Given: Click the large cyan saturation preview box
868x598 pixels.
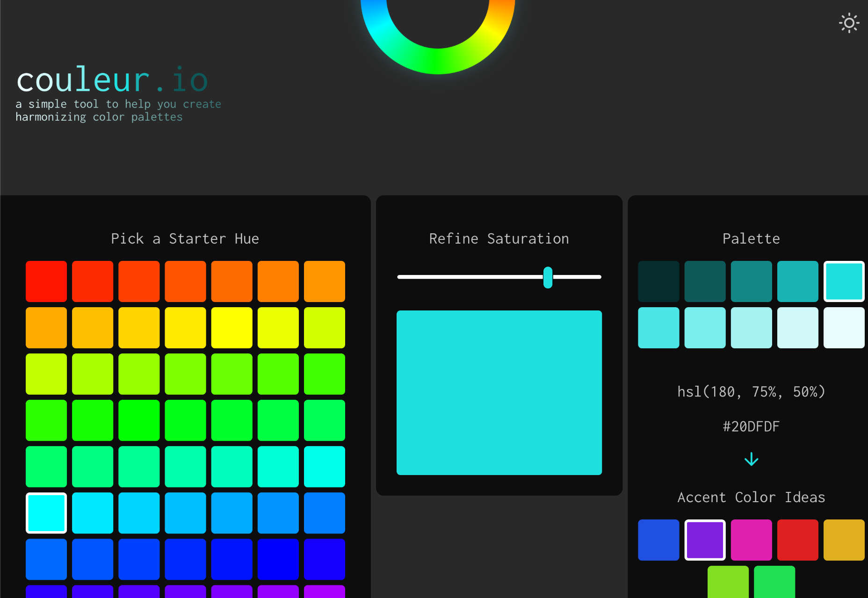Looking at the screenshot, I should click(499, 393).
